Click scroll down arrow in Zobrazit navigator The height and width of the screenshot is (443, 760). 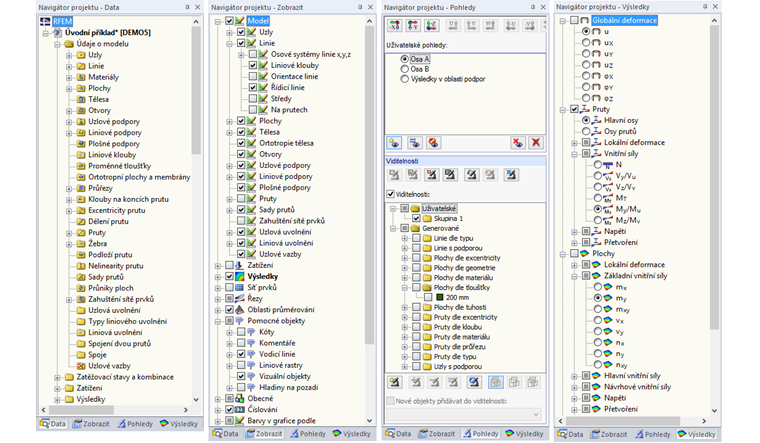tap(369, 421)
